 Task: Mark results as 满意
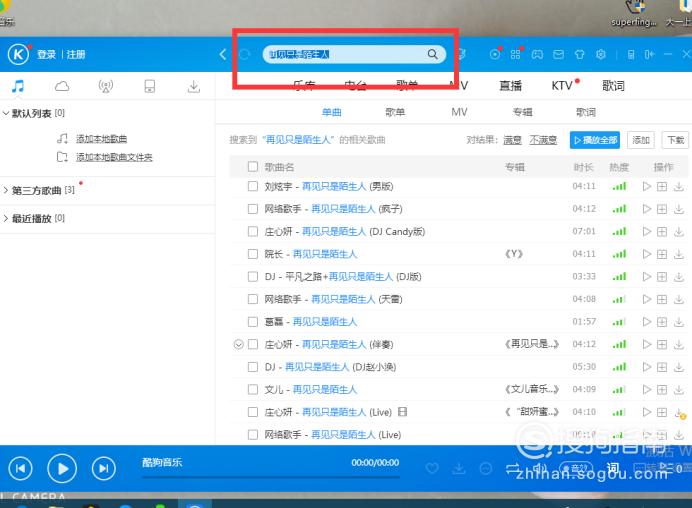tap(512, 140)
